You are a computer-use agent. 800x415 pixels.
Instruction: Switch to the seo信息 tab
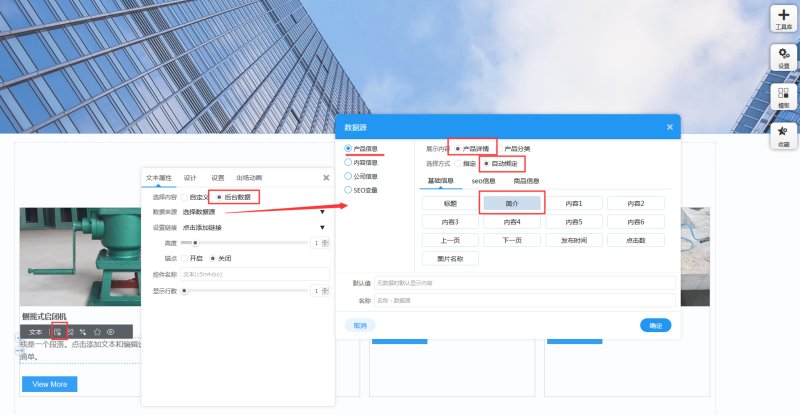click(483, 181)
